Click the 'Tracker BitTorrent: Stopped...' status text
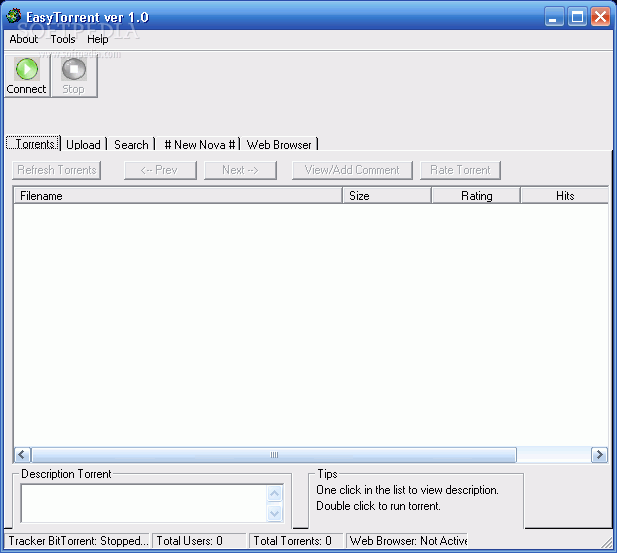 [78, 541]
